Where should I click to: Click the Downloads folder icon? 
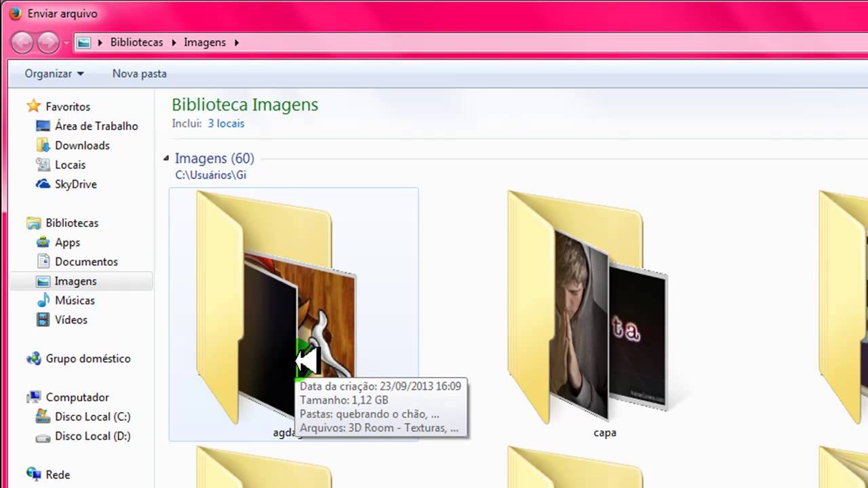click(x=43, y=145)
